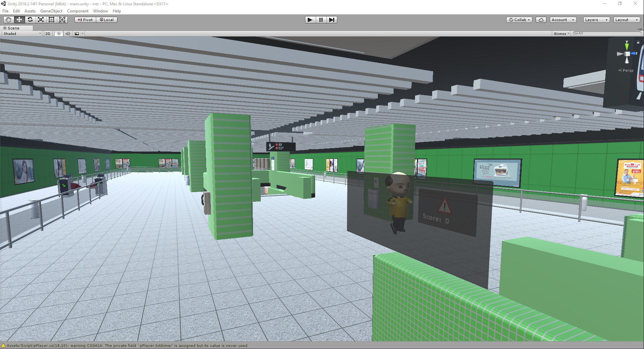
Task: Select the Rect transform tool
Action: (51, 20)
